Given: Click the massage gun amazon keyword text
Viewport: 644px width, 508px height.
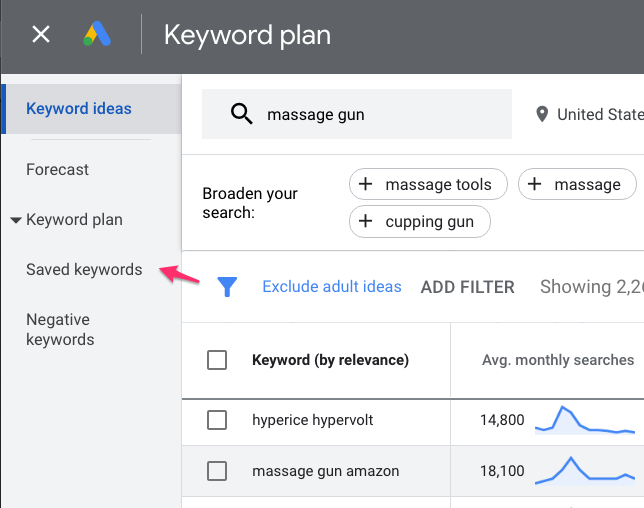Looking at the screenshot, I should point(326,471).
